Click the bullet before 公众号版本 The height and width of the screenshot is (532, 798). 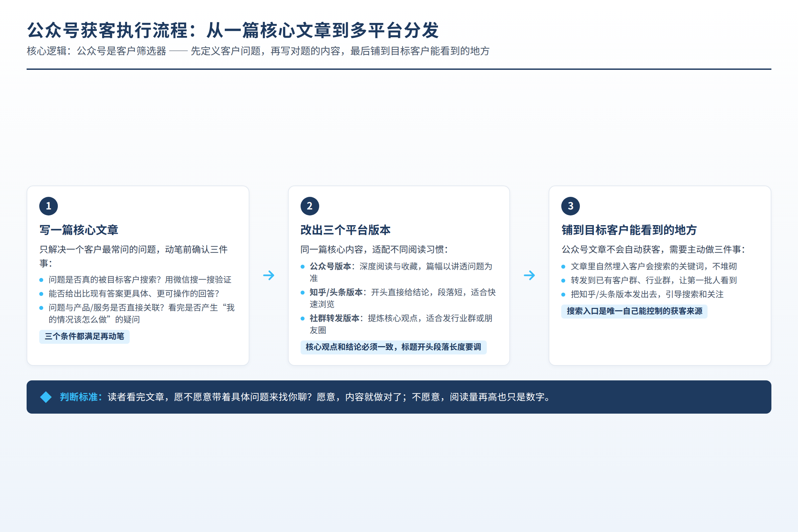point(303,267)
